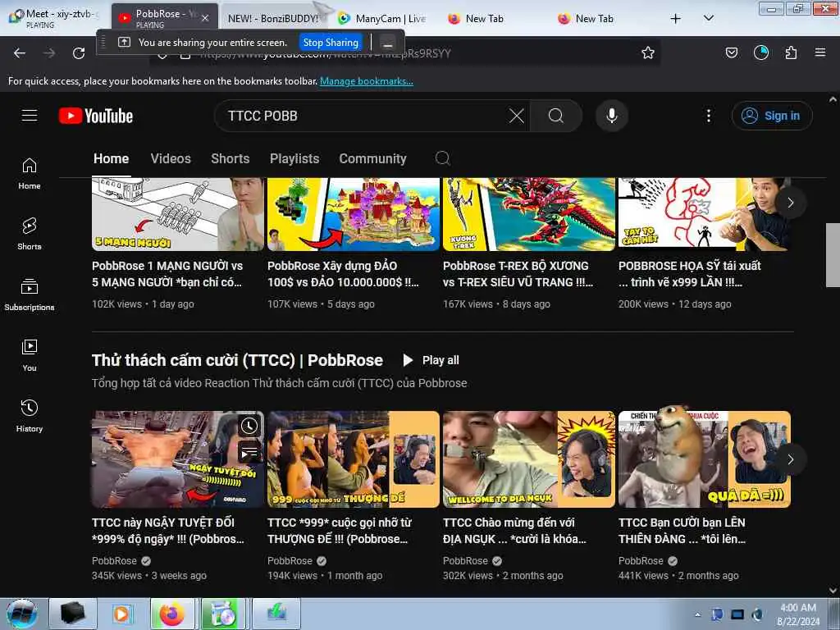Click the Sign in button
This screenshot has height=630, width=840.
point(772,116)
